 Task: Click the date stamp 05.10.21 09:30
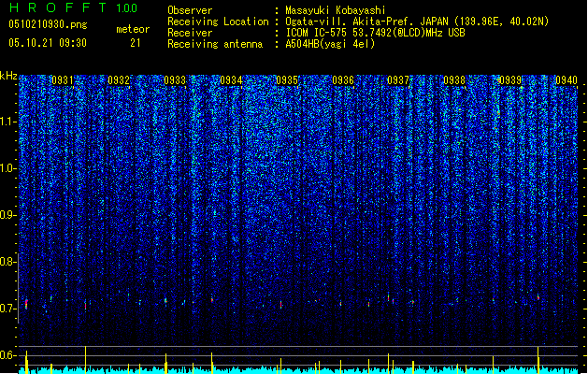[48, 43]
